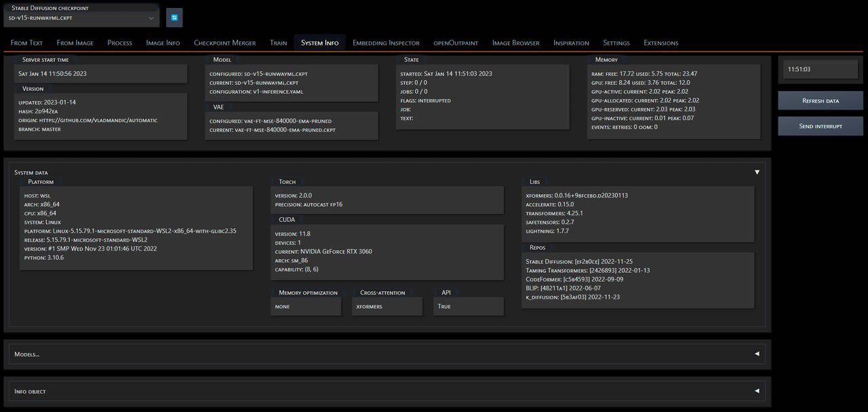The height and width of the screenshot is (412, 868).
Task: Expand the Info object section
Action: (x=755, y=390)
